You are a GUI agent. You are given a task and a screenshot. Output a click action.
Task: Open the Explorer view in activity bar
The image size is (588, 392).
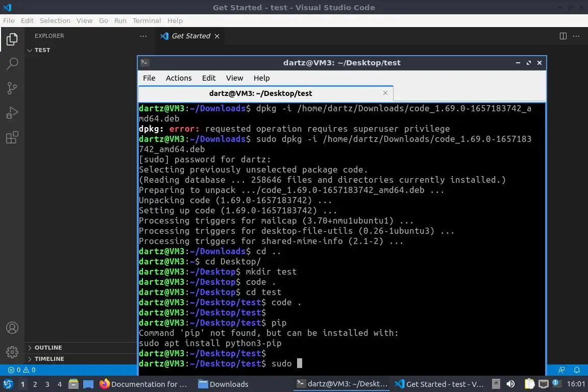click(x=12, y=39)
